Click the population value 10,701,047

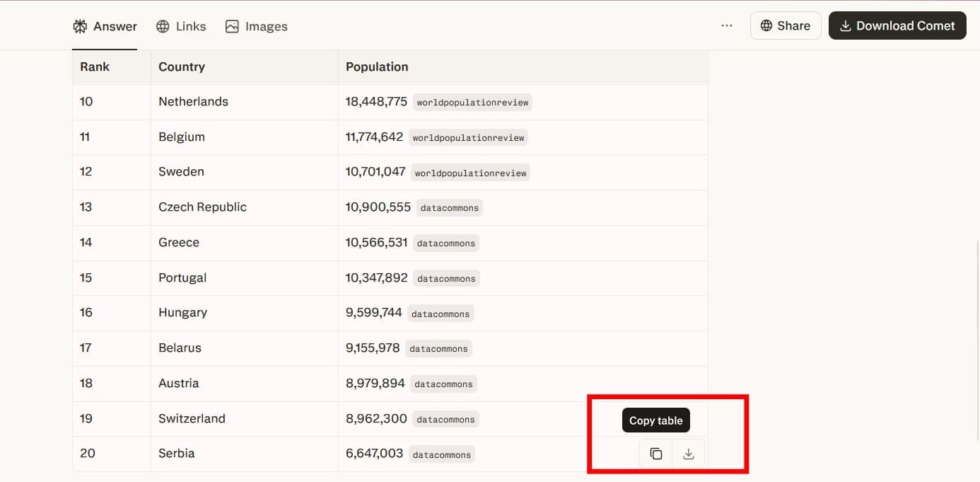coord(375,171)
